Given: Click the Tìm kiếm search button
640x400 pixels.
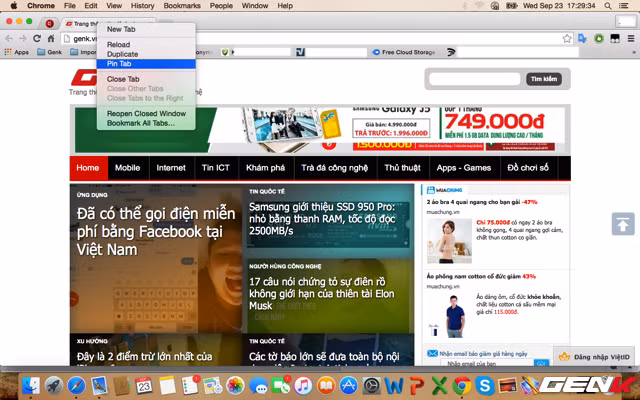Looking at the screenshot, I should pos(544,79).
